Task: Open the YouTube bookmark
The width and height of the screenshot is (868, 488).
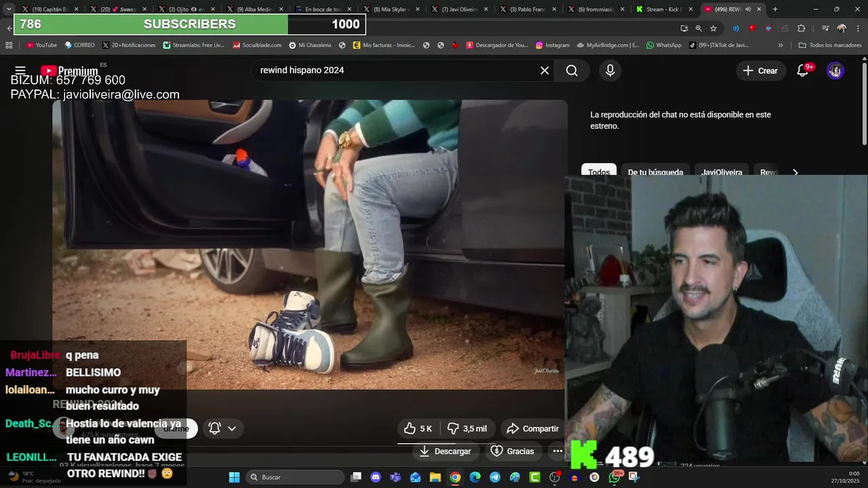Action: pyautogui.click(x=41, y=45)
